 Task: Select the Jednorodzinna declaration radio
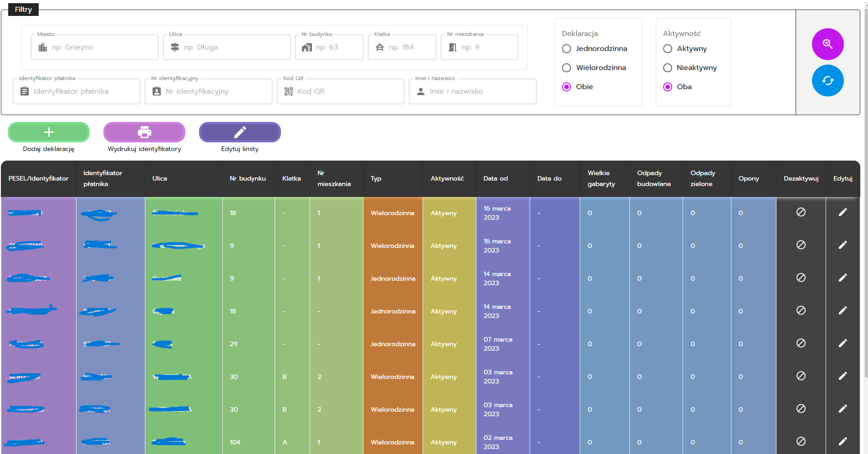click(567, 49)
